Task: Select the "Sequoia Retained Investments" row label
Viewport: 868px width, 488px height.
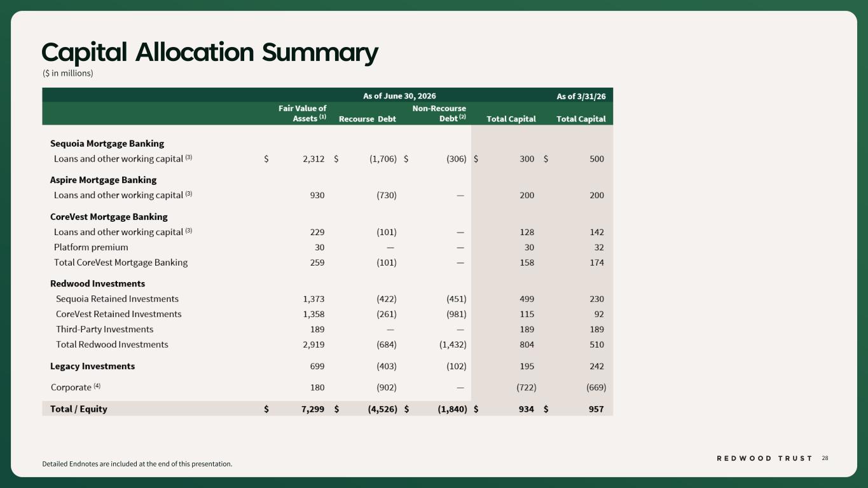Action: point(118,299)
